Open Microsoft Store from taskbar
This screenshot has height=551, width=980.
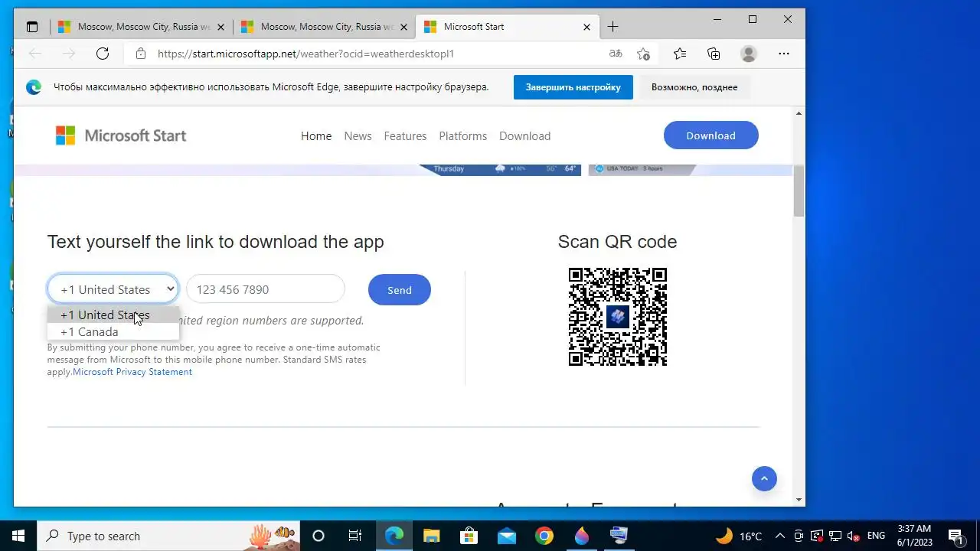click(469, 536)
